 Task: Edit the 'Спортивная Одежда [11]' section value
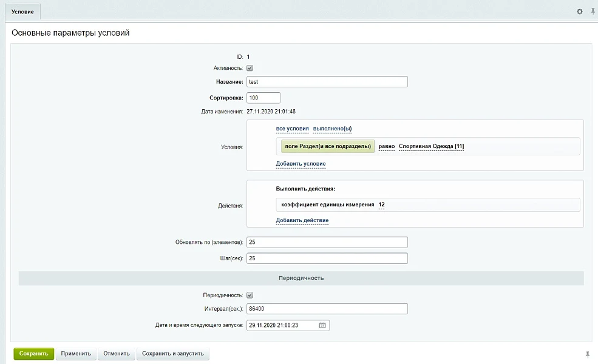tap(431, 146)
